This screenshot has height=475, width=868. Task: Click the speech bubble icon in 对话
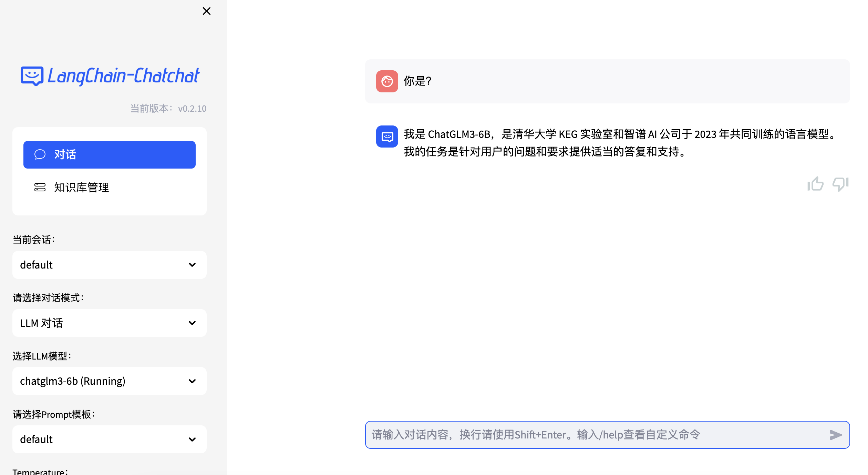point(40,154)
